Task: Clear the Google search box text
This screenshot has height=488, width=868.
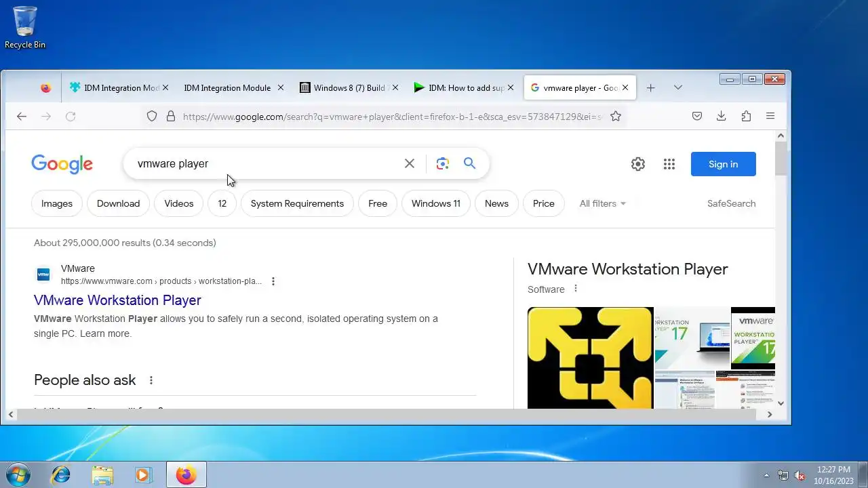Action: pyautogui.click(x=410, y=163)
